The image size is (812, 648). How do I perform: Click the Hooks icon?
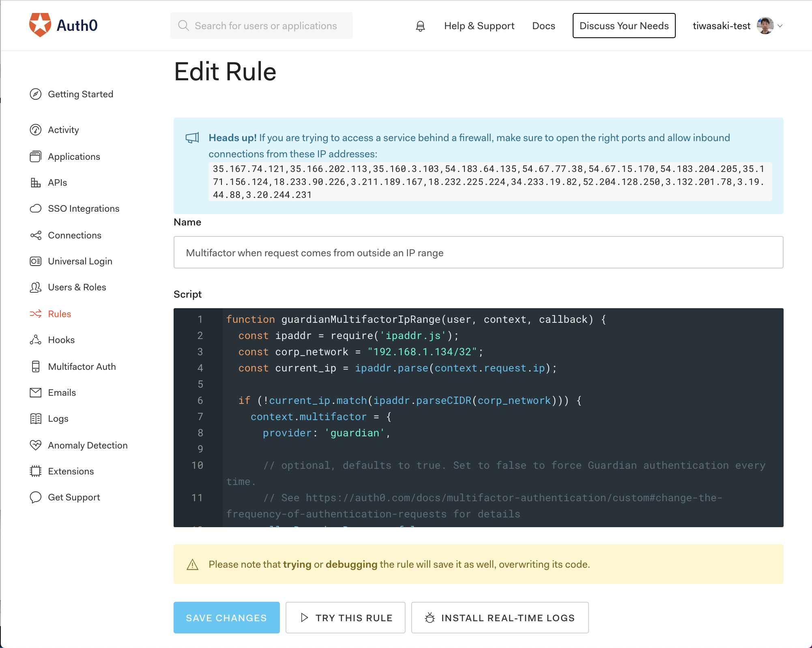pyautogui.click(x=36, y=340)
